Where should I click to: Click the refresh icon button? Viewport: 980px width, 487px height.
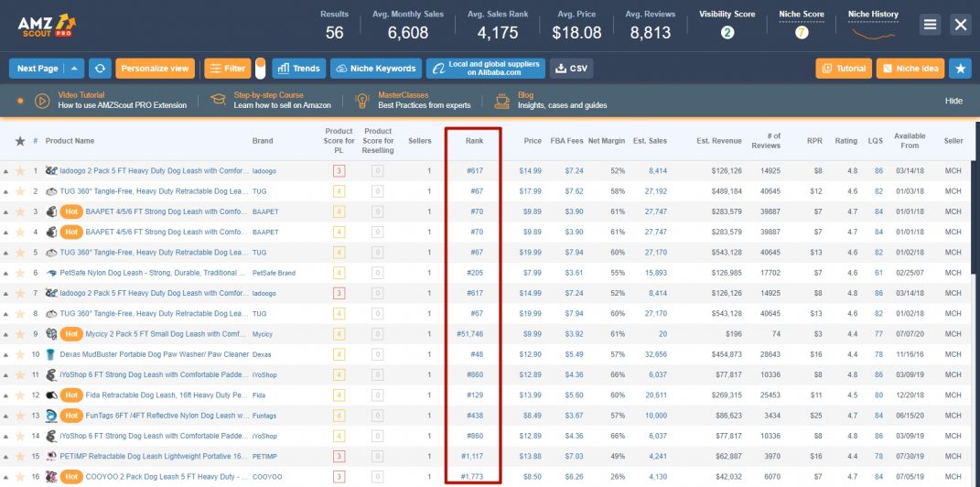(100, 69)
